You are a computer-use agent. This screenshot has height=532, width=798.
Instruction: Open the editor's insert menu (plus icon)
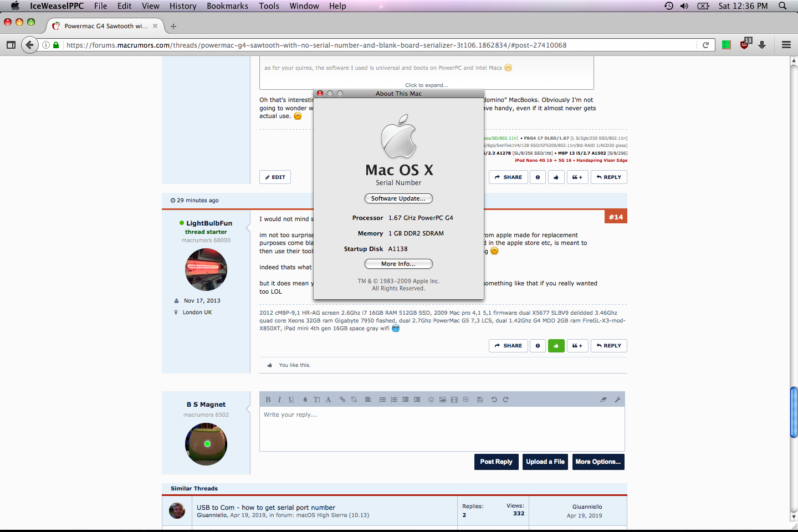point(465,400)
